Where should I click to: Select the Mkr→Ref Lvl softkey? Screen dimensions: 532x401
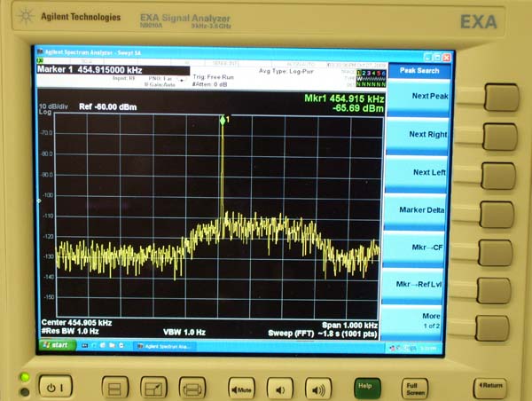pos(412,285)
